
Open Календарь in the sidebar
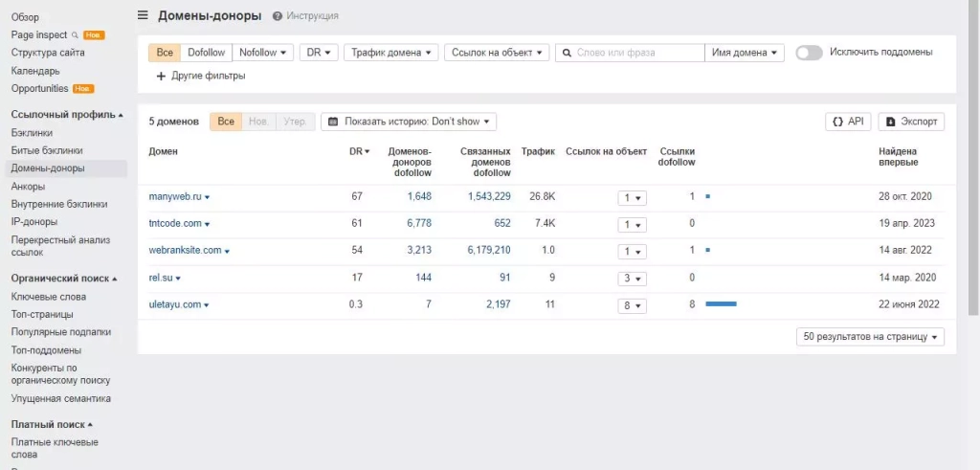pos(35,71)
